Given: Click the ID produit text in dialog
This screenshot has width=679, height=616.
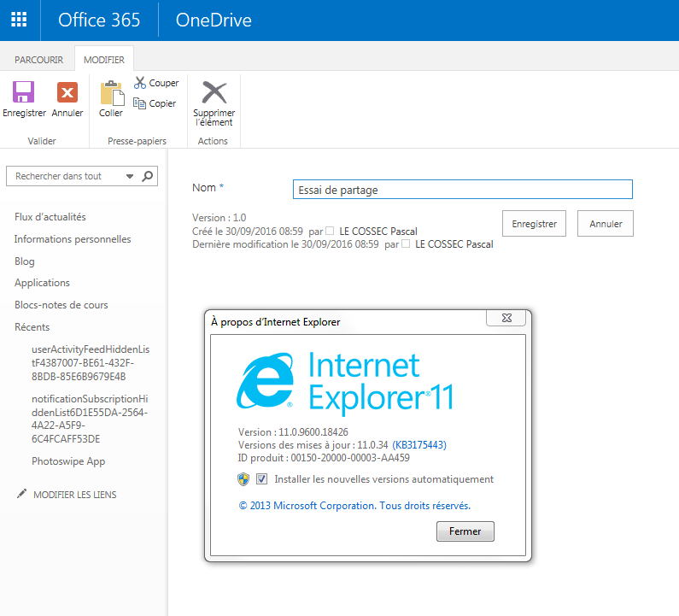Looking at the screenshot, I should coord(324,458).
